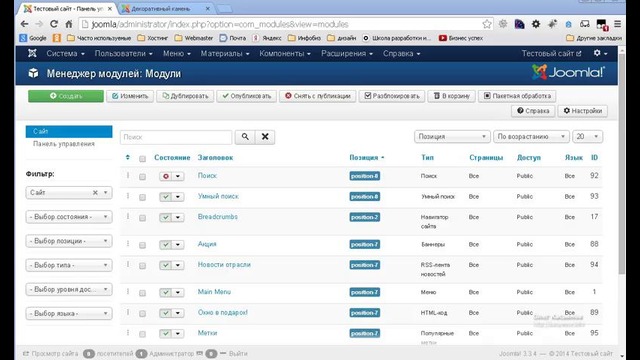Toggle published check icon for Main Menu
The width and height of the screenshot is (640, 360).
[x=166, y=292]
